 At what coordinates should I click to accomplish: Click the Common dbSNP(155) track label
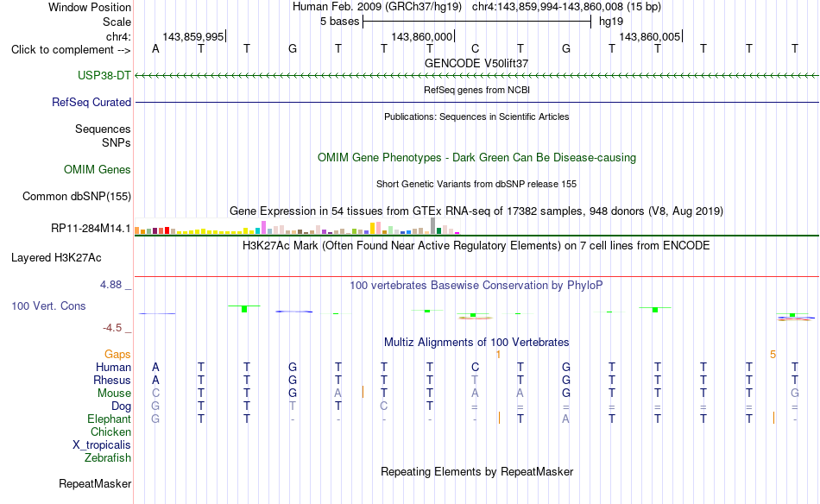tap(77, 196)
